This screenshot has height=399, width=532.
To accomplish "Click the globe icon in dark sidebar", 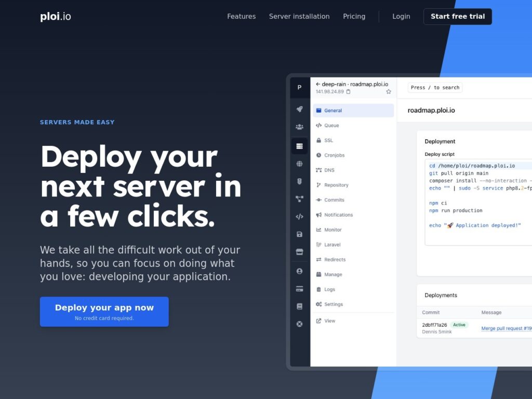I will tap(299, 164).
